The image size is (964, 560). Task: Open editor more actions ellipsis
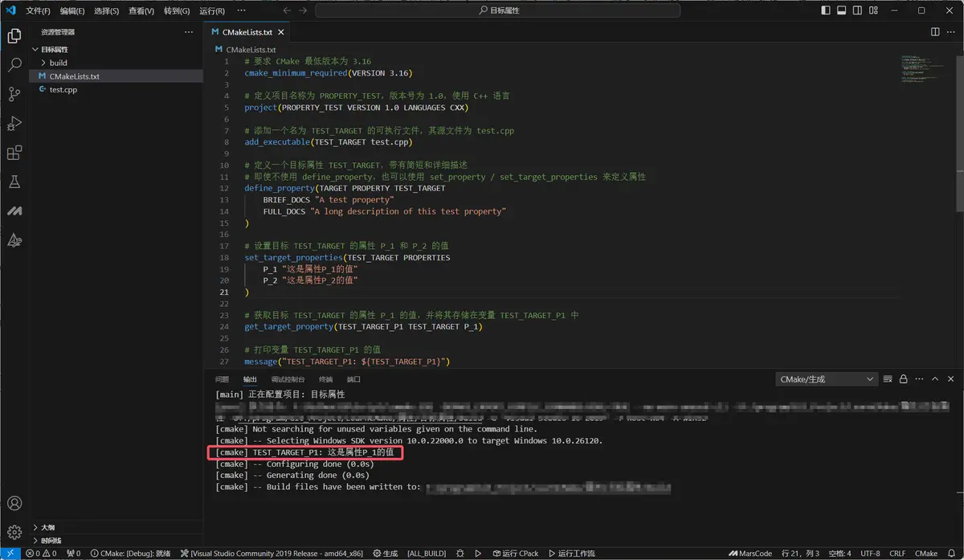click(951, 32)
